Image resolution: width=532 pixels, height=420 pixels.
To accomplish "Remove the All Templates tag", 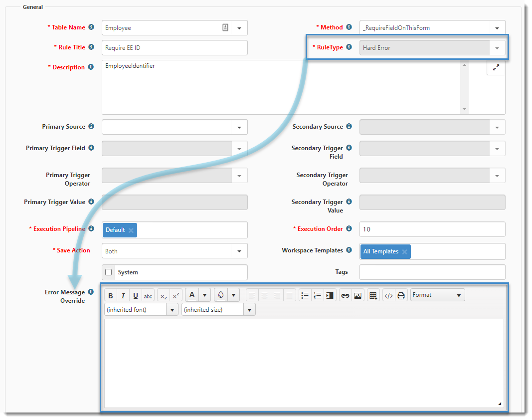I will [404, 251].
